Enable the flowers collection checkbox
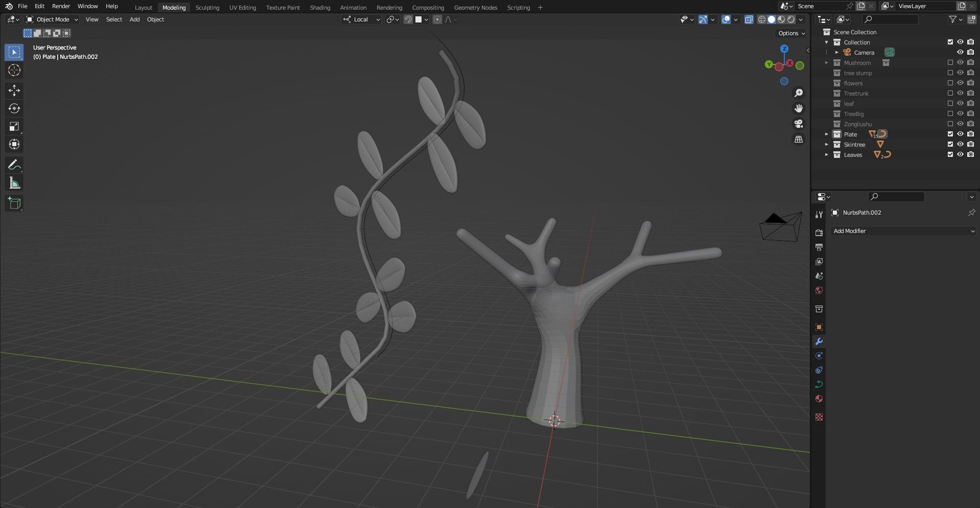Image resolution: width=980 pixels, height=508 pixels. [x=950, y=83]
